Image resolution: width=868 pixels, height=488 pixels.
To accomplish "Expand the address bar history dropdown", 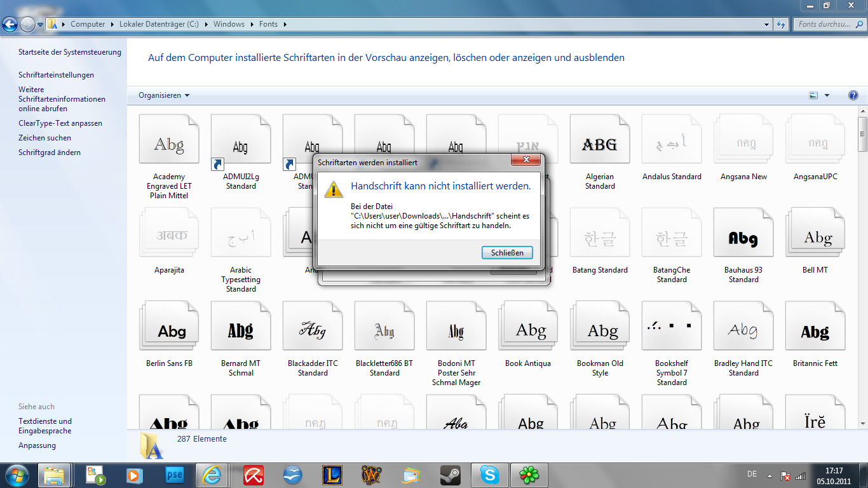I will pos(767,24).
